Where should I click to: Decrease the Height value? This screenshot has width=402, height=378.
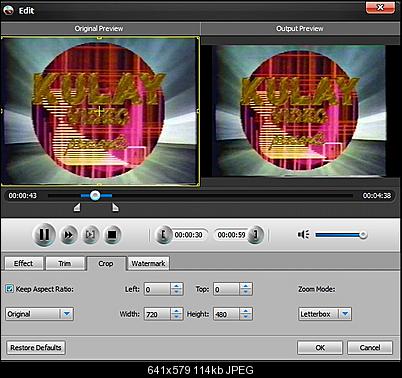(x=246, y=317)
